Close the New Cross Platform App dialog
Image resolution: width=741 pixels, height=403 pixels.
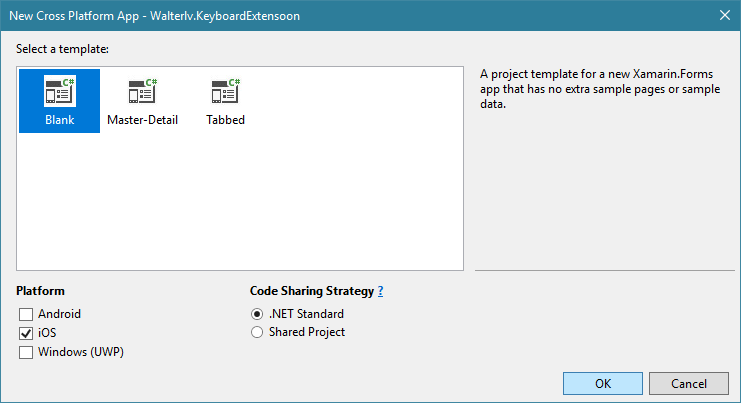pos(724,16)
